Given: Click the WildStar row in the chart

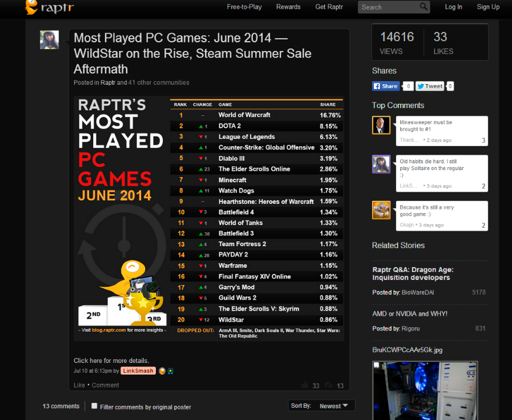Looking at the screenshot, I should (257, 320).
